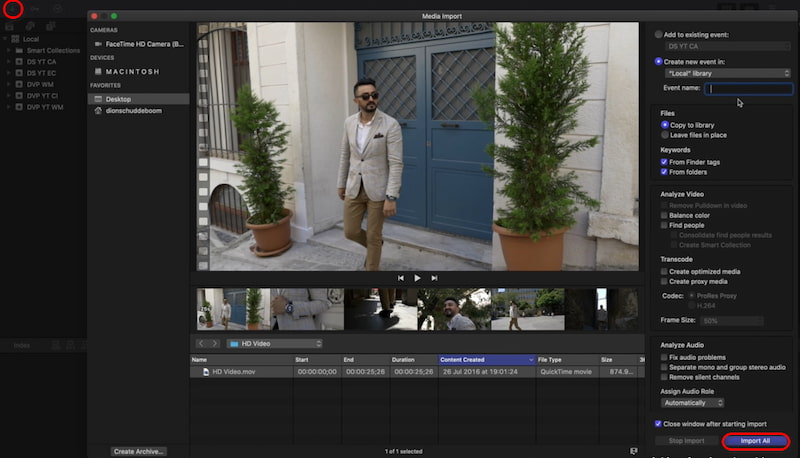This screenshot has height=458, width=800.
Task: Show the Libraries sidebar icon
Action: [10, 27]
